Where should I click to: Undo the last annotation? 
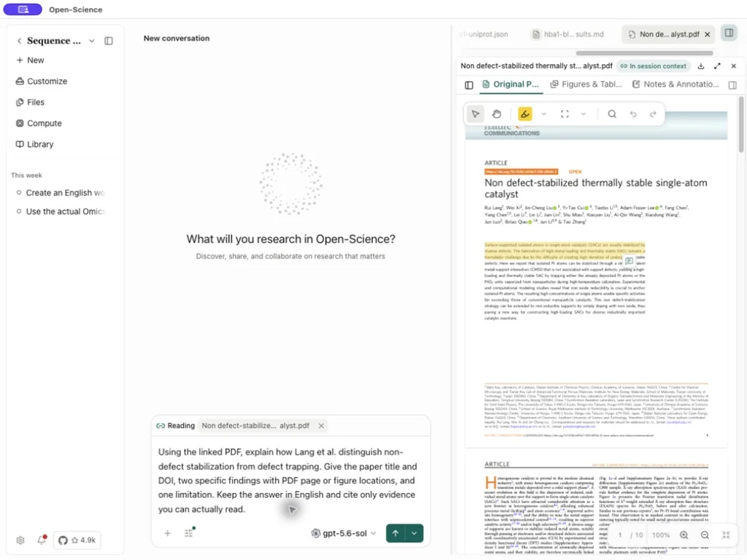tap(633, 114)
